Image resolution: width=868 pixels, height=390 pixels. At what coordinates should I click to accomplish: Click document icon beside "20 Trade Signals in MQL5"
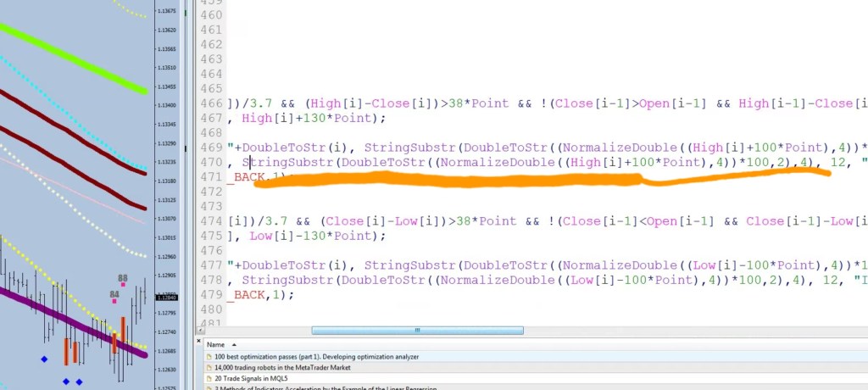coord(209,378)
